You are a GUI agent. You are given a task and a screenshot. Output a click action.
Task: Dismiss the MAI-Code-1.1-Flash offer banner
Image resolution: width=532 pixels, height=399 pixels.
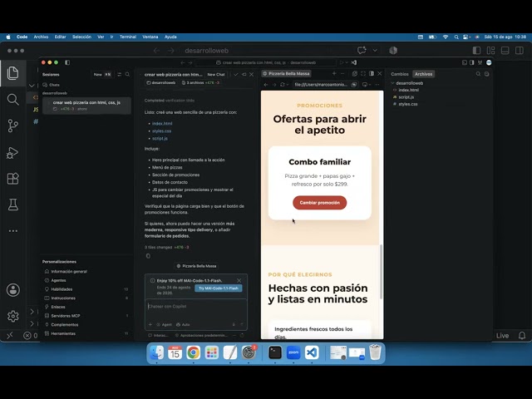(x=239, y=281)
